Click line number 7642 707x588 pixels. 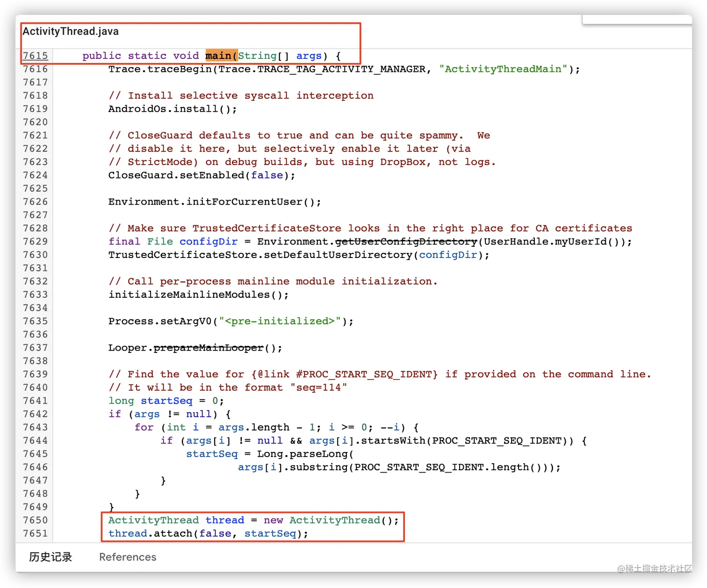pyautogui.click(x=36, y=414)
